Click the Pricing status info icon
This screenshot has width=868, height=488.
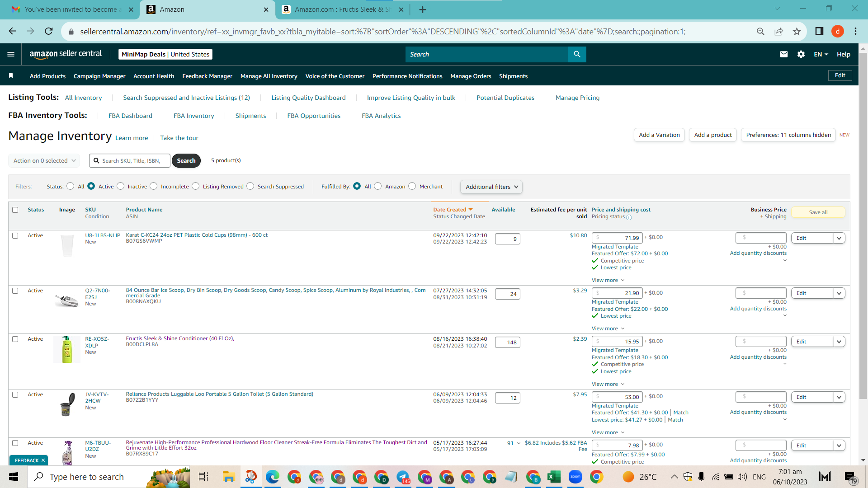tap(629, 217)
